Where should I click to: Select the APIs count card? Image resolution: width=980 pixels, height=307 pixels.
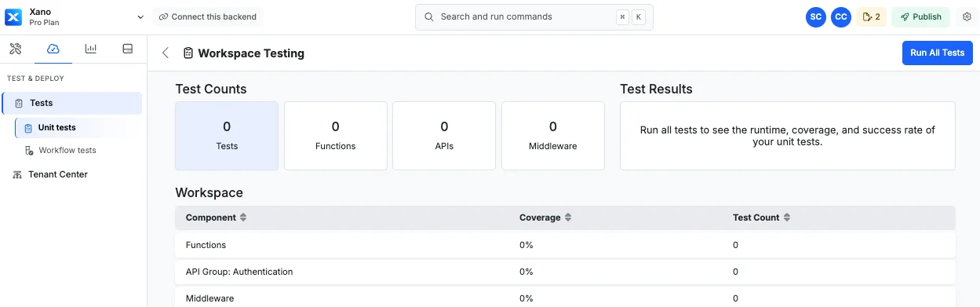[x=444, y=136]
